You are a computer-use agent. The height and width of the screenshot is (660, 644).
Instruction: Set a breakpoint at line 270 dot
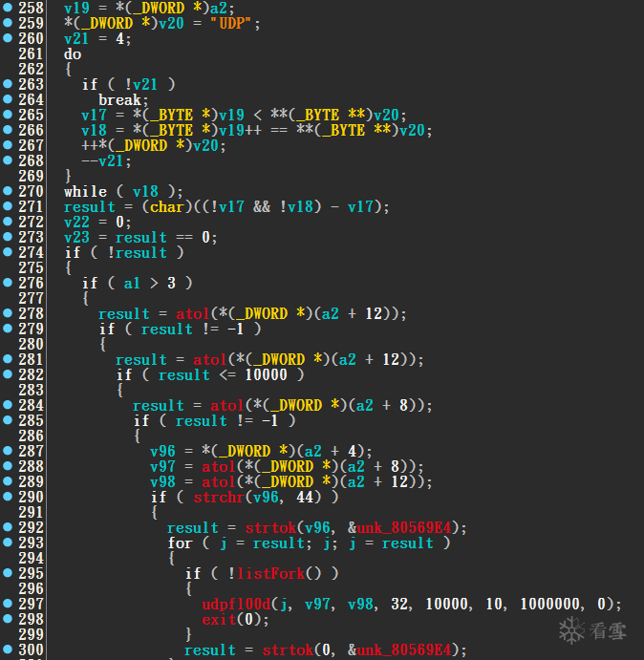point(7,191)
